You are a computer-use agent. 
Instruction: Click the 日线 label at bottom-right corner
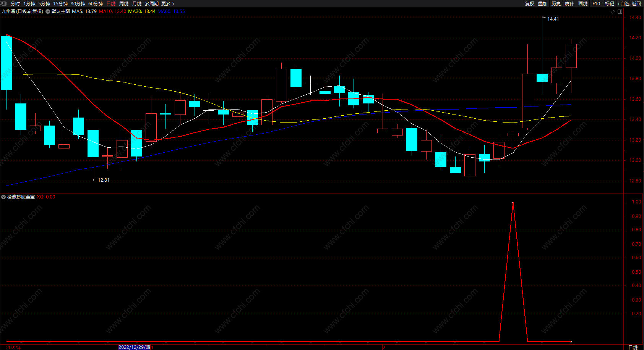tap(633, 347)
